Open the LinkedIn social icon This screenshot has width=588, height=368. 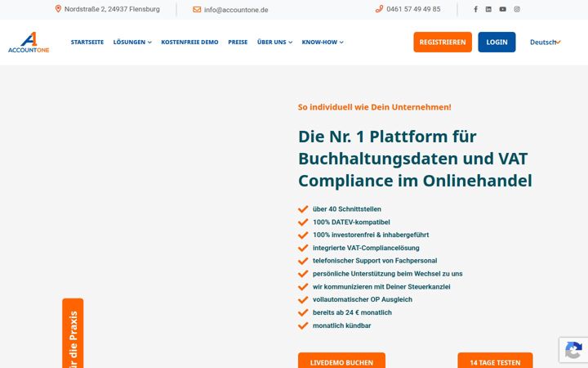pos(488,9)
